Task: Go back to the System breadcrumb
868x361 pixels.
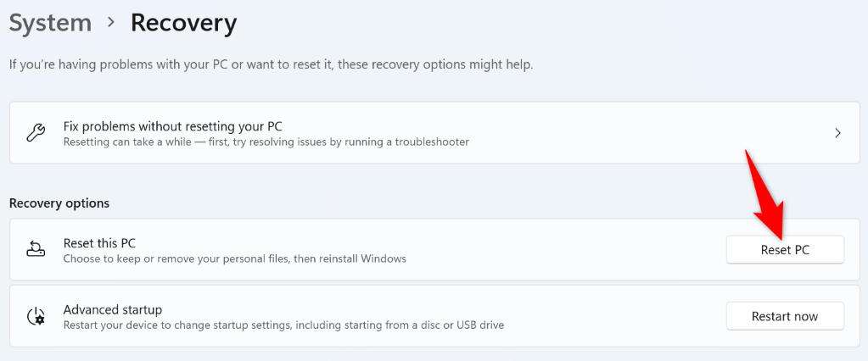Action: coord(49,23)
